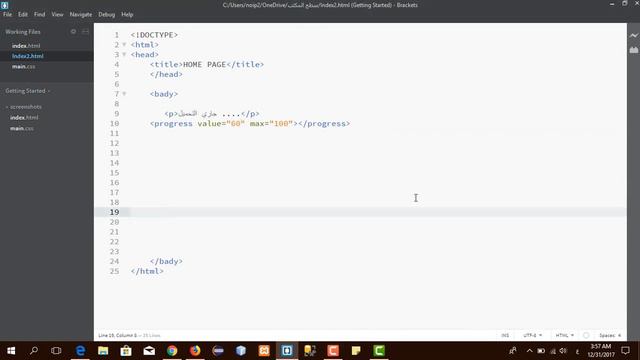Open Extension Manager brick icon

coord(633,50)
